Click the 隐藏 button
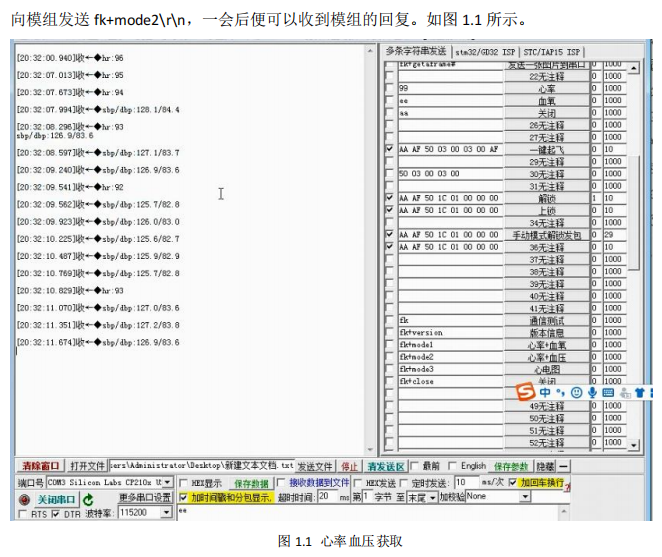This screenshot has height=557, width=662. pos(545,466)
